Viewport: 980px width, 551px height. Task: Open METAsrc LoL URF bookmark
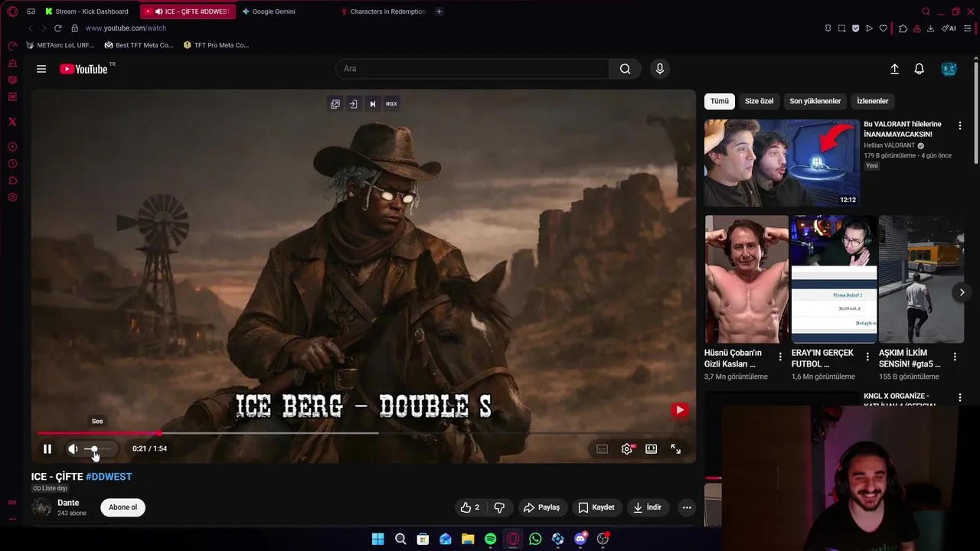(x=60, y=45)
